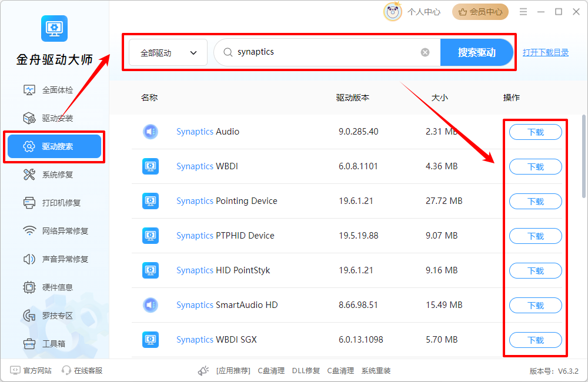The image size is (588, 382).
Task: Click size 27.72 MB cell
Action: pyautogui.click(x=444, y=201)
